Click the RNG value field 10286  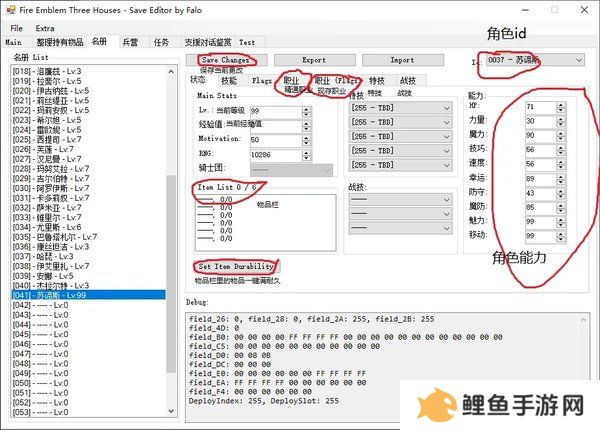[276, 155]
